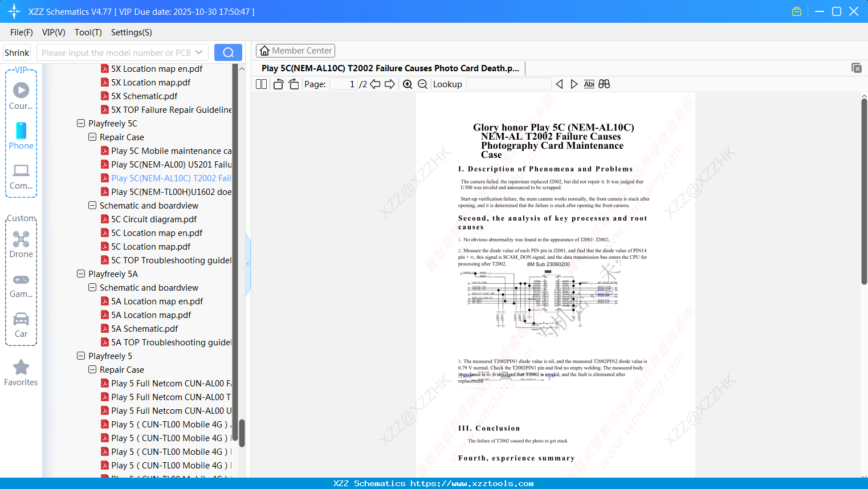Collapse Schematic and boardview under Playfreely 5C
Viewport: 868px width, 489px height.
coord(92,205)
